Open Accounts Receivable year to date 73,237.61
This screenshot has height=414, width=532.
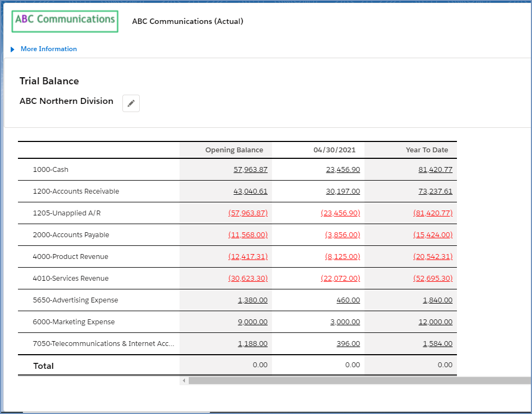point(435,191)
